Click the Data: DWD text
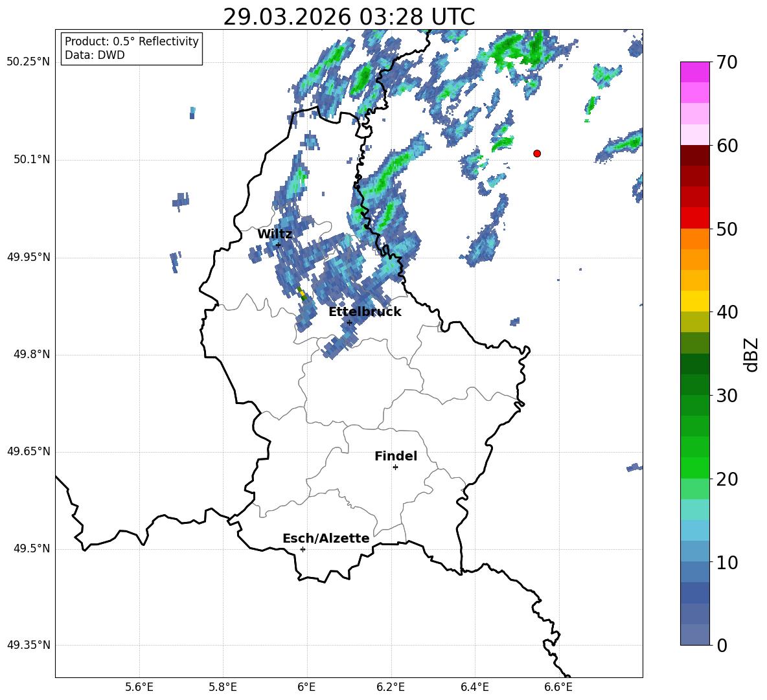 click(x=95, y=55)
